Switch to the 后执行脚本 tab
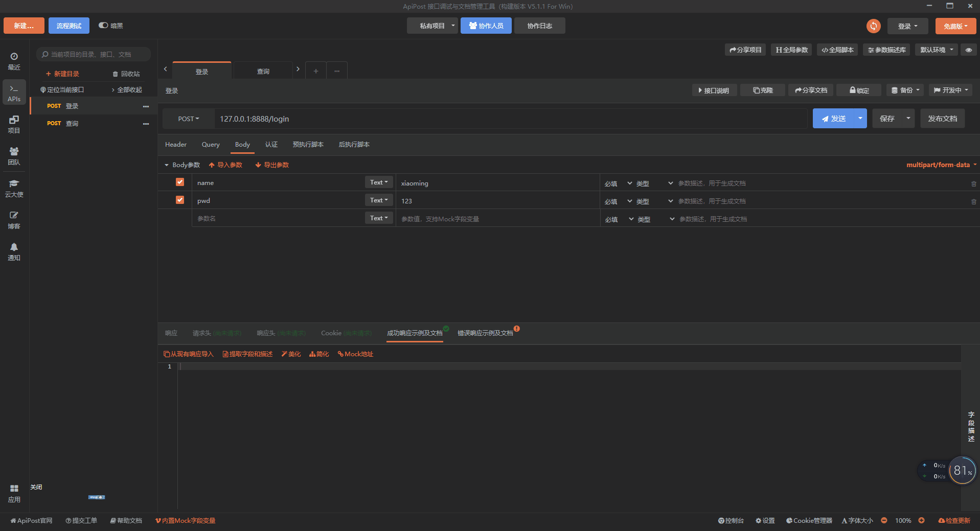Image resolution: width=980 pixels, height=531 pixels. (354, 145)
